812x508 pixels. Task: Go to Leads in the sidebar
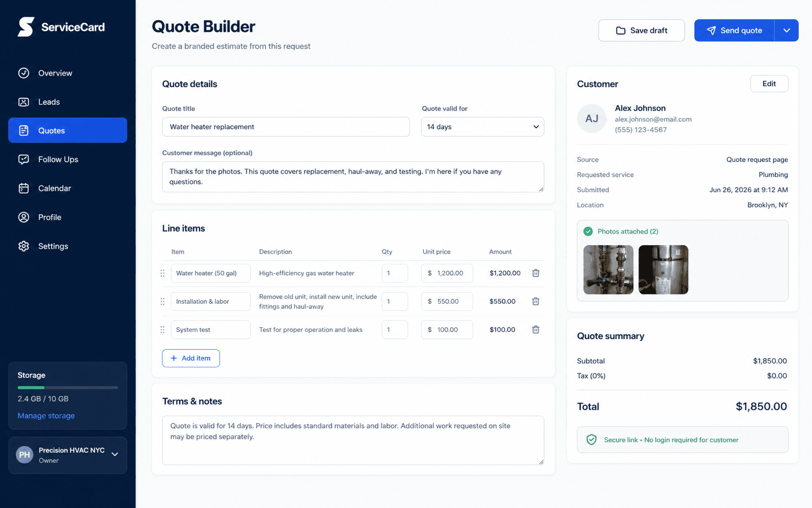tap(68, 102)
